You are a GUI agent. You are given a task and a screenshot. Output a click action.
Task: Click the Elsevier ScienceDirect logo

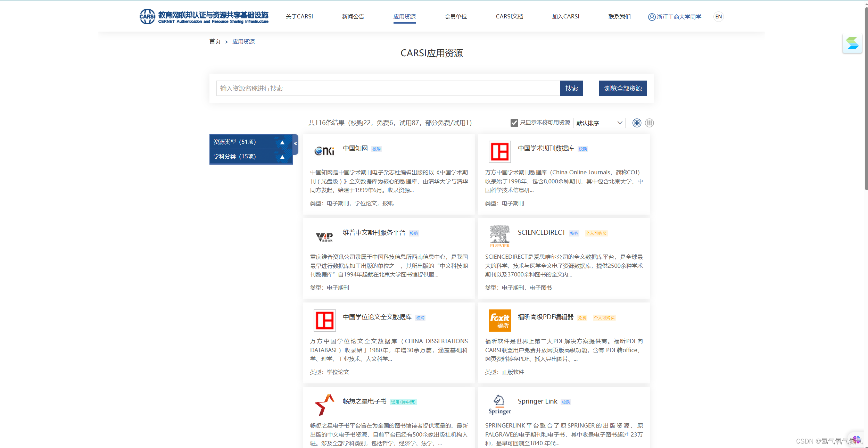499,236
